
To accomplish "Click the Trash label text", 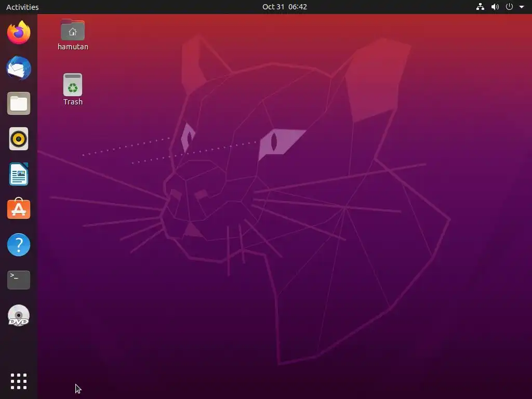I will (x=73, y=102).
